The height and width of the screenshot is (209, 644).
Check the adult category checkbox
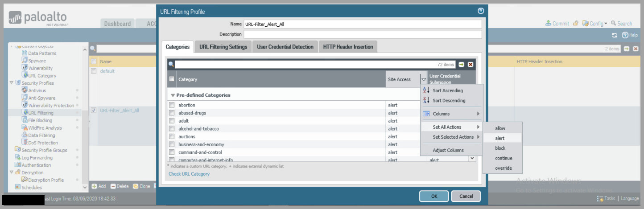click(x=172, y=121)
